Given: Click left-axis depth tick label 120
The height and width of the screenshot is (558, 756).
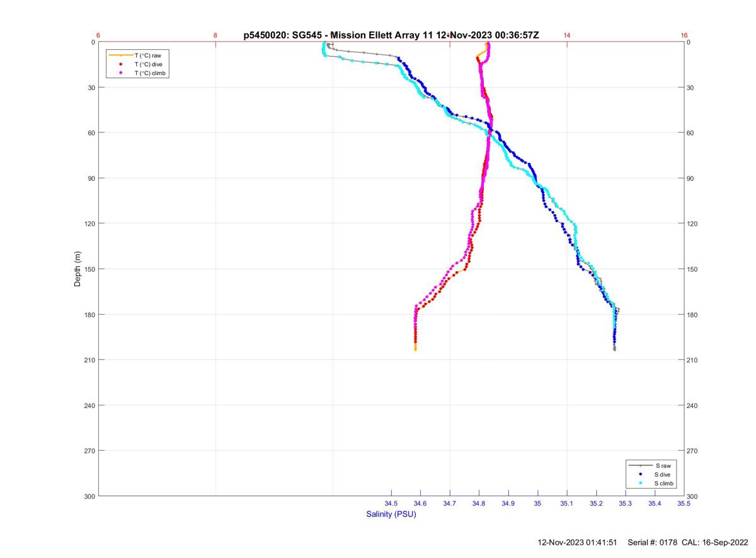Looking at the screenshot, I should click(x=89, y=224).
